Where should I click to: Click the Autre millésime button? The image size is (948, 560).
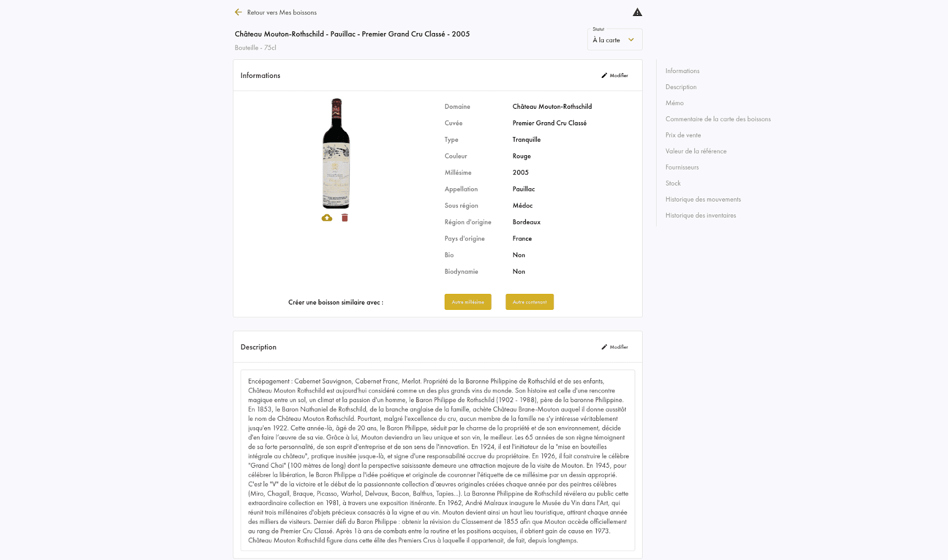click(x=468, y=302)
